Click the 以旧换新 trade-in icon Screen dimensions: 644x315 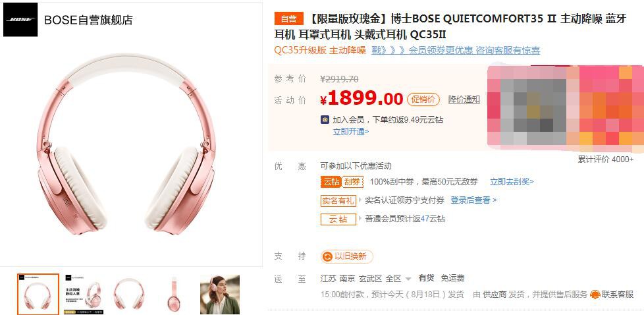327,256
